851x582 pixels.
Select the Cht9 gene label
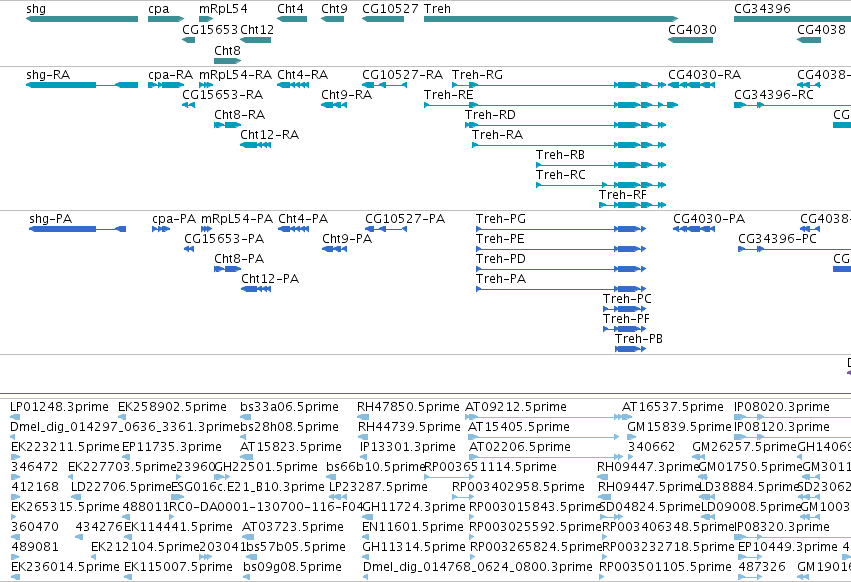(x=334, y=9)
